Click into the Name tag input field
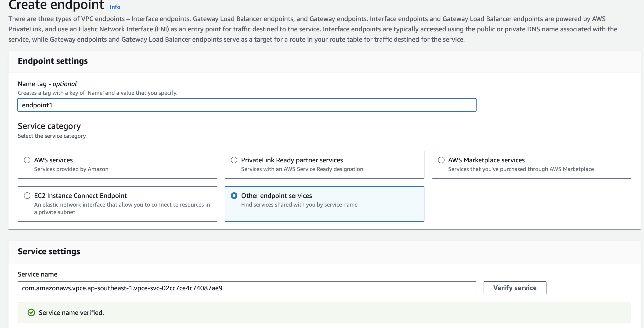Image resolution: width=644 pixels, height=328 pixels. [246, 105]
